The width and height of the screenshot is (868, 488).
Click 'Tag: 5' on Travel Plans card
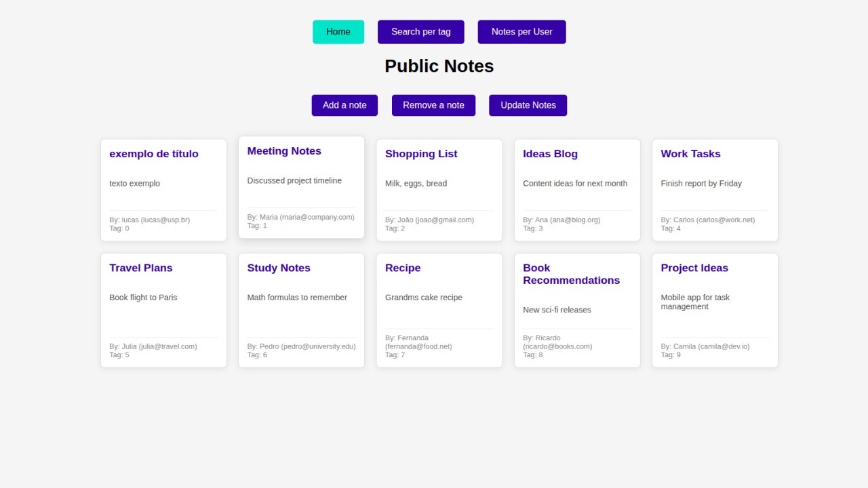click(119, 355)
